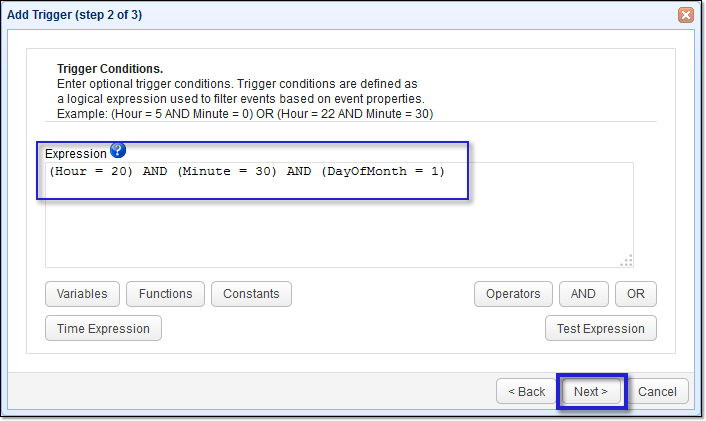Close the Add Trigger dialog

coord(685,15)
